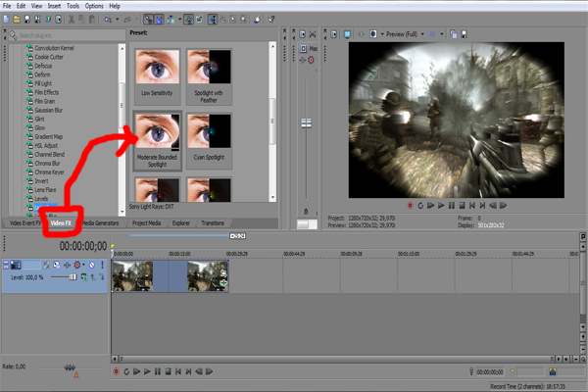Viewport: 588px width, 392px height.
Task: Choose the Low Sensitivity preset thumbnail
Action: click(157, 76)
